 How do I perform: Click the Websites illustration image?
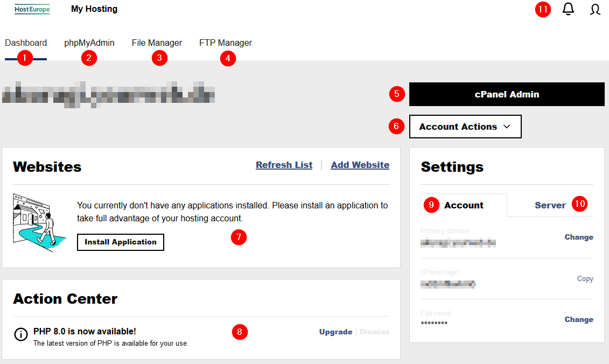tap(39, 222)
